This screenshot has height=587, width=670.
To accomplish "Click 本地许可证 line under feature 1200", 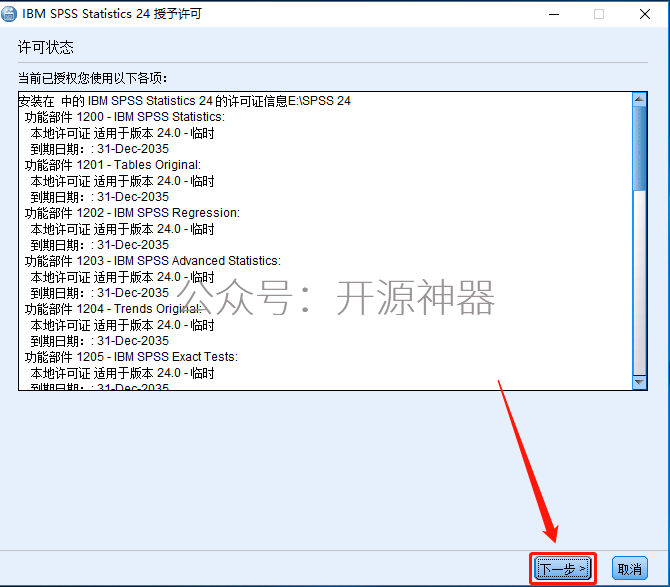I will point(122,133).
